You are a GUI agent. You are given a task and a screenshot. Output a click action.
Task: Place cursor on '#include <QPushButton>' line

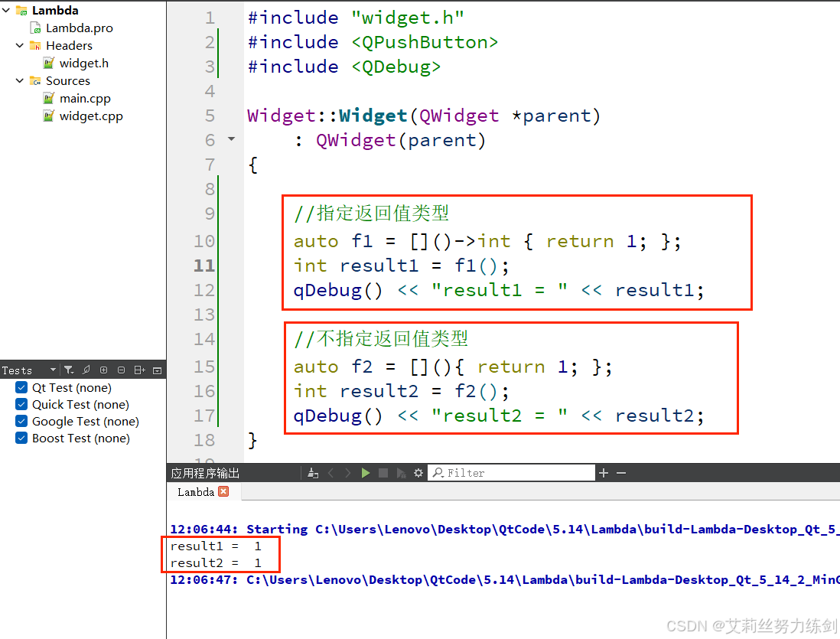(x=373, y=42)
